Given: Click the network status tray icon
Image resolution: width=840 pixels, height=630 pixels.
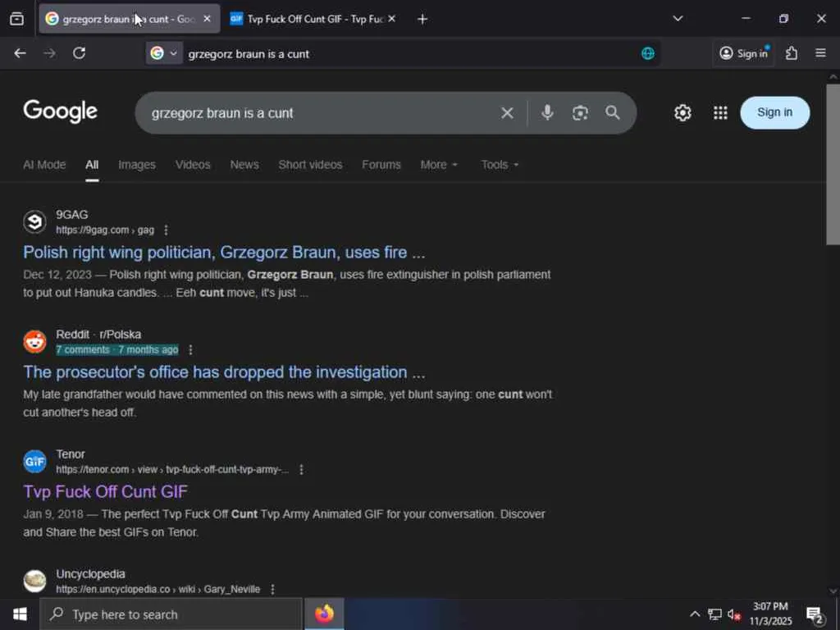Looking at the screenshot, I should pos(714,614).
